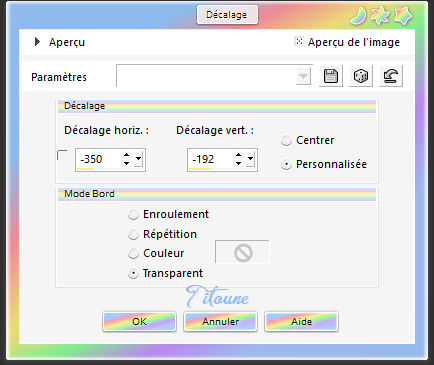This screenshot has height=365, width=434.
Task: Open help with the Aide button
Action: coord(302,322)
